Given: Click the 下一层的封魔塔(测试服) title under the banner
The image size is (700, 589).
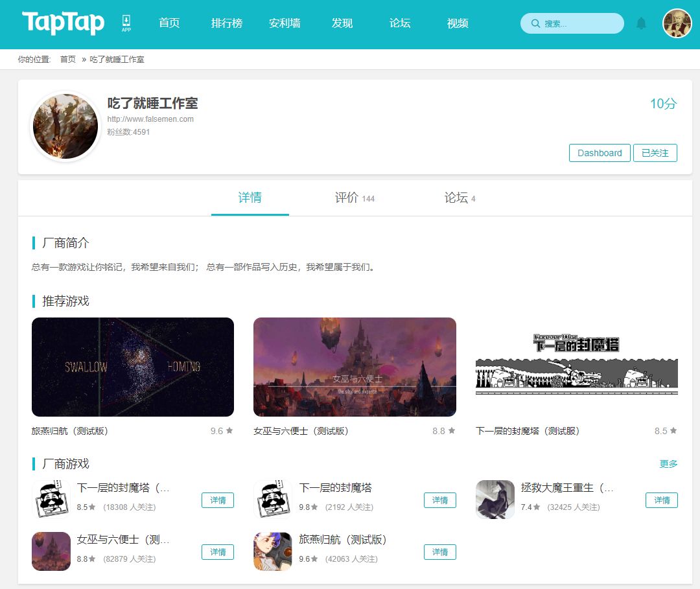Looking at the screenshot, I should 528,431.
